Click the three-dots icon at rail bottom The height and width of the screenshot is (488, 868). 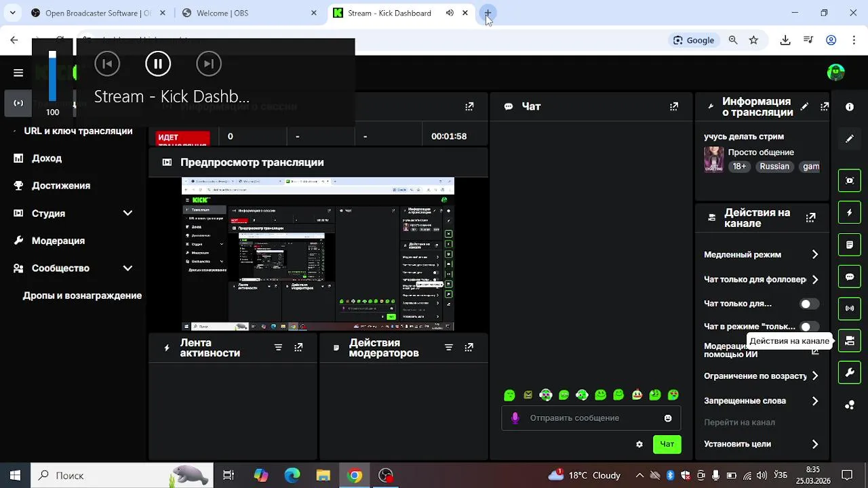(850, 405)
